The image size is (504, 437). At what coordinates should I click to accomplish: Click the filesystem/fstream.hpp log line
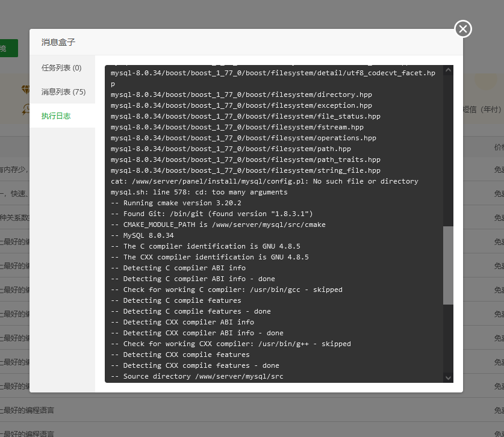click(x=237, y=127)
